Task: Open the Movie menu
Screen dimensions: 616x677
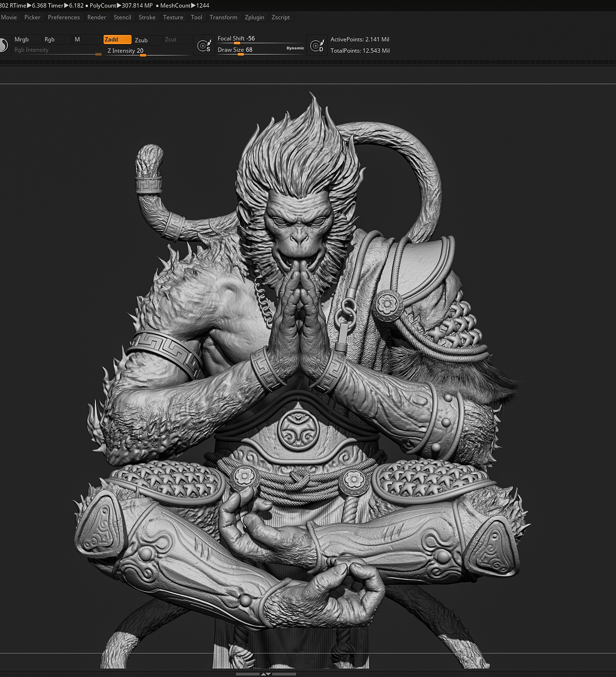Action: 9,17
